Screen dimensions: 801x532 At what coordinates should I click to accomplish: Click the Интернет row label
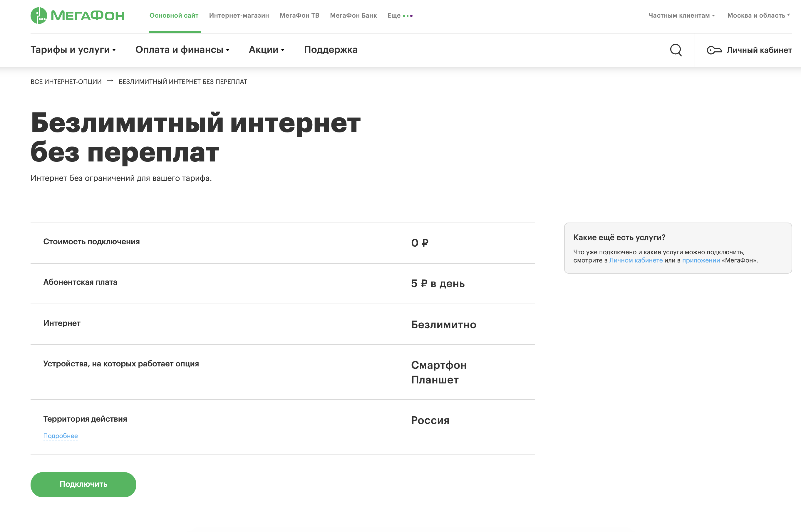click(x=62, y=323)
